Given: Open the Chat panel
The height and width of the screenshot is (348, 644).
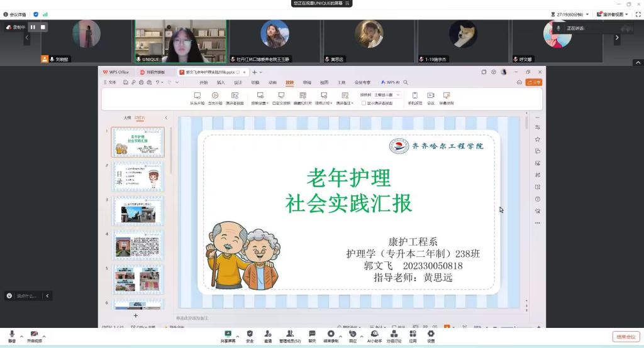Looking at the screenshot, I should pos(312,334).
